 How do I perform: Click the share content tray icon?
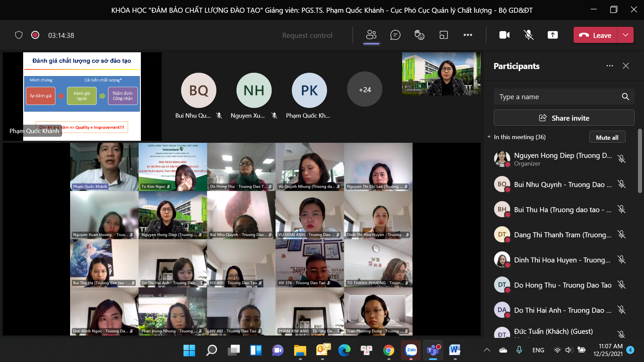tap(552, 35)
